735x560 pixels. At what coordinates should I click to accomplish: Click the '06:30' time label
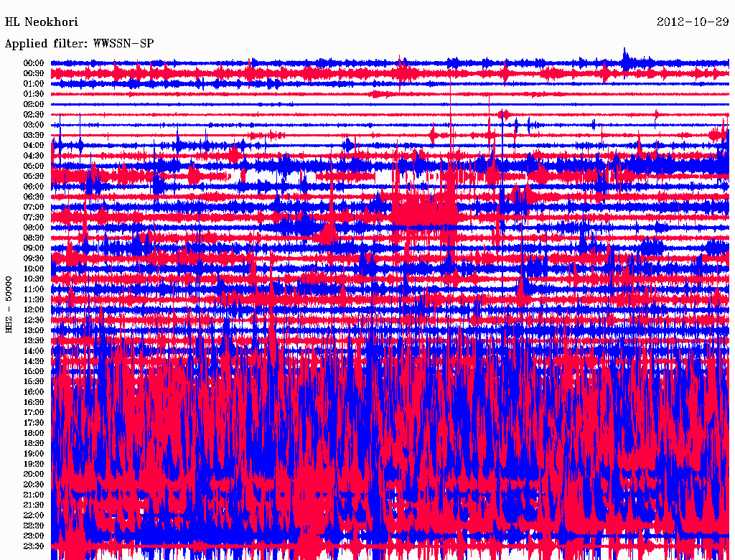pyautogui.click(x=34, y=197)
